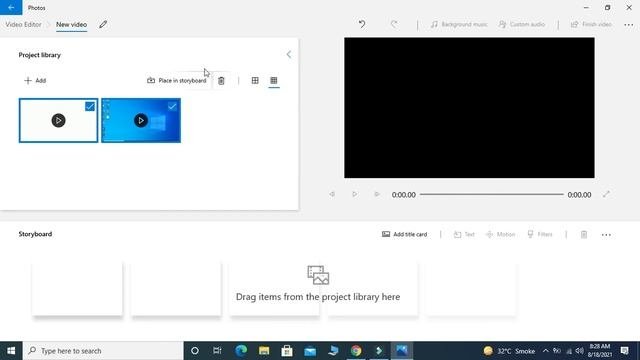Open Cortana from the taskbar
The width and height of the screenshot is (640, 360).
point(195,351)
